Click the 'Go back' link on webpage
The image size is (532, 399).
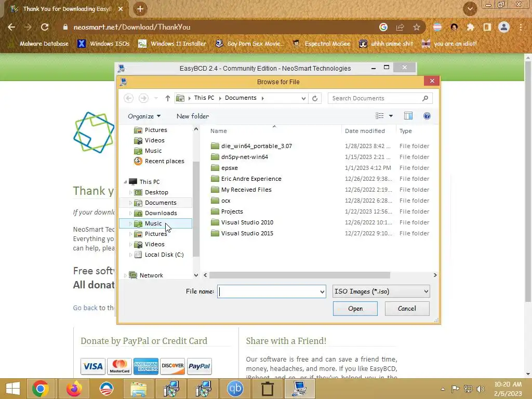click(85, 308)
